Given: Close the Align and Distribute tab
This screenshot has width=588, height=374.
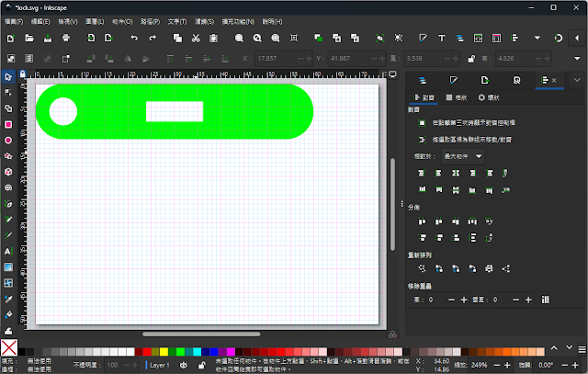Looking at the screenshot, I should [554, 80].
